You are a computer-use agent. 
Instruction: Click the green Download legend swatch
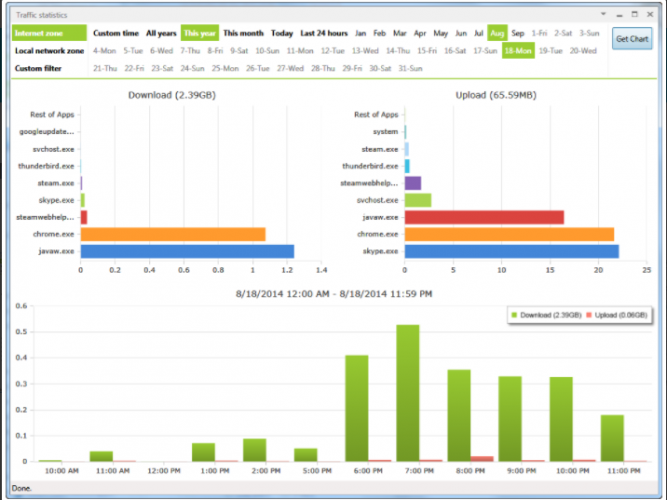[x=514, y=315]
